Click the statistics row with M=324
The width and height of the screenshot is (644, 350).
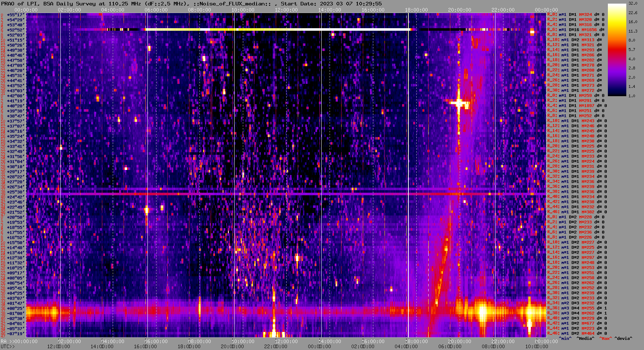point(576,14)
